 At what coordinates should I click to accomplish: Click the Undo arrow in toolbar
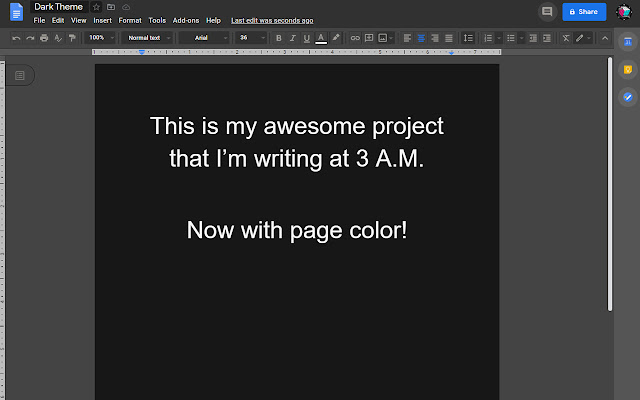[x=16, y=38]
